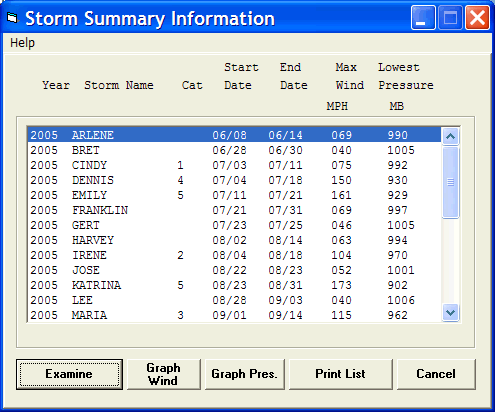
Task: Select the EMILY storm entry
Action: (x=234, y=195)
